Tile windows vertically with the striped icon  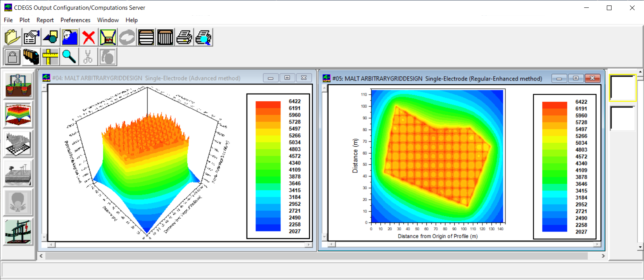(165, 38)
